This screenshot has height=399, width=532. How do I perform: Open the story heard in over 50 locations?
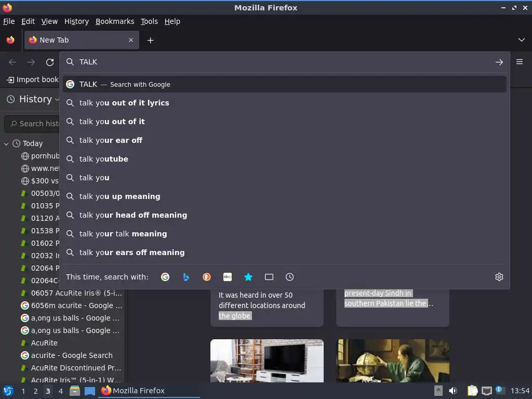point(267,307)
